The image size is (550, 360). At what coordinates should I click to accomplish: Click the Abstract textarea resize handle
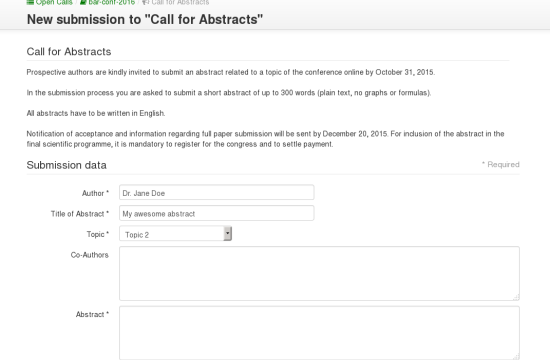(516, 357)
